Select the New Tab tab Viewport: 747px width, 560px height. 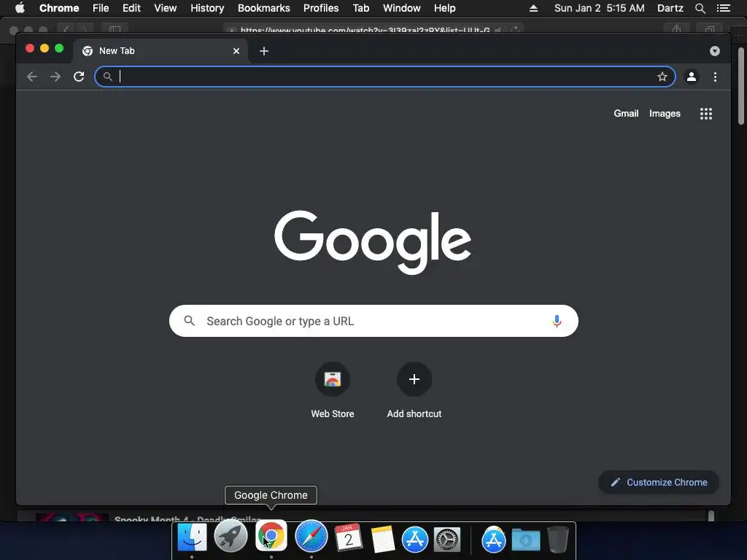tap(160, 51)
